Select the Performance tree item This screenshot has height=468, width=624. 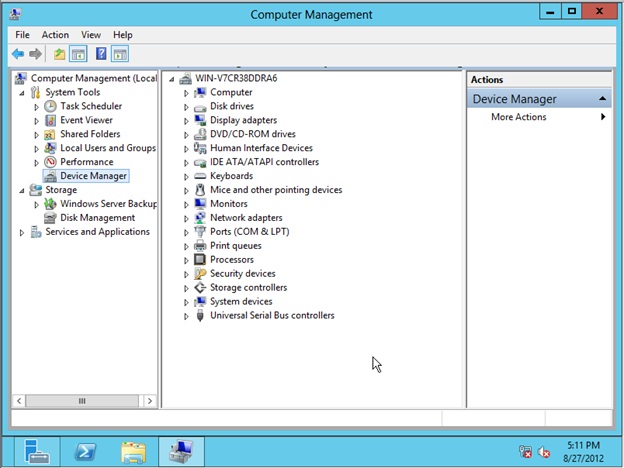tap(87, 162)
